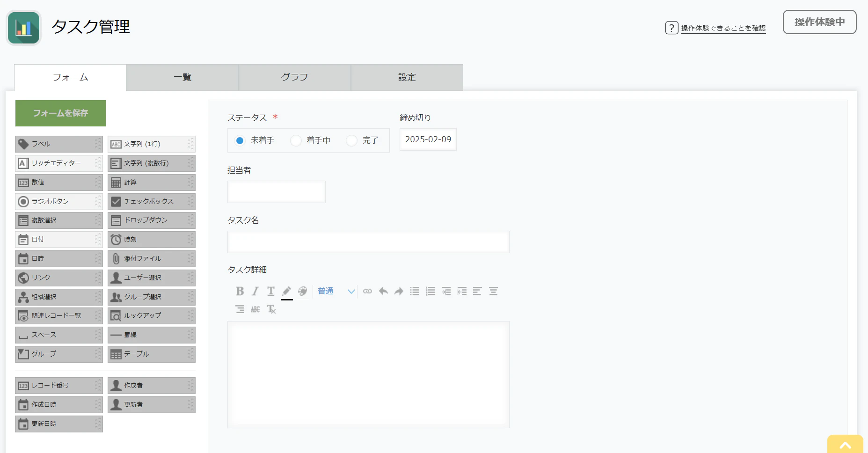The image size is (868, 453).
Task: Click inside the タスク詳細 text area
Action: coord(368,374)
